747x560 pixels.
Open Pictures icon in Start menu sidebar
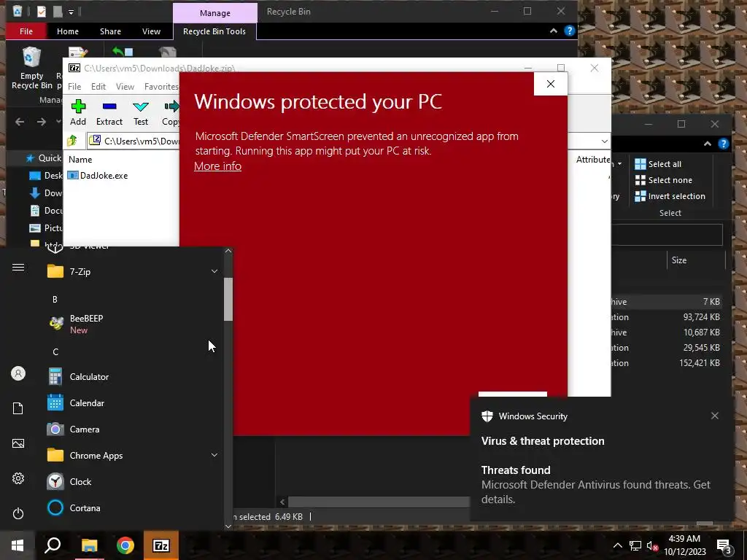pyautogui.click(x=18, y=443)
